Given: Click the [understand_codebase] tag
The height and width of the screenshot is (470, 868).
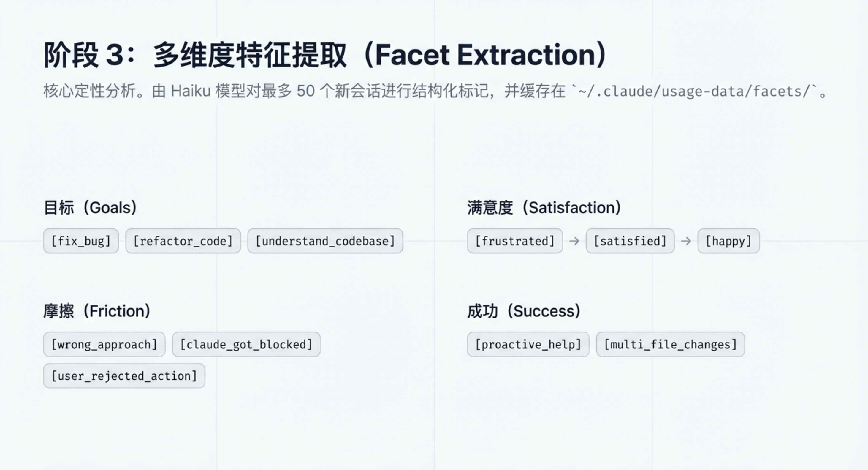Looking at the screenshot, I should click(x=325, y=241).
